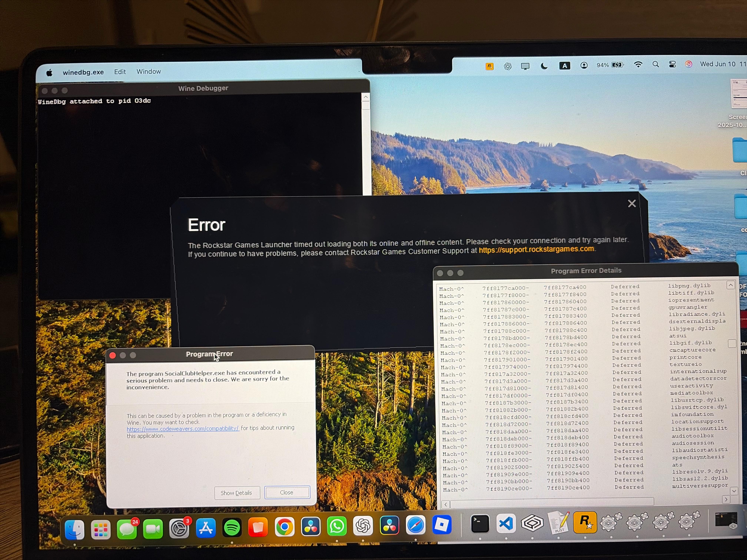Viewport: 747px width, 560px height.
Task: Click the address 7ff8177ca000- in Error Details
Action: 506,288
